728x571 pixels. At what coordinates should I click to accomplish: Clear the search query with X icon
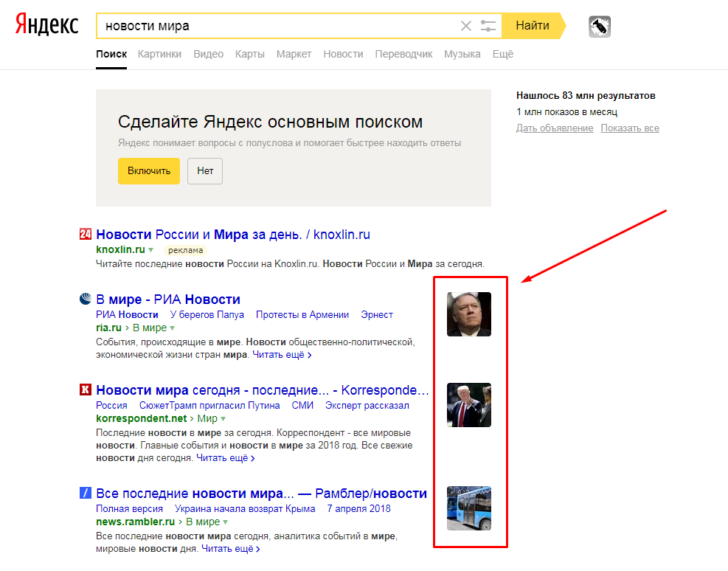[x=465, y=26]
